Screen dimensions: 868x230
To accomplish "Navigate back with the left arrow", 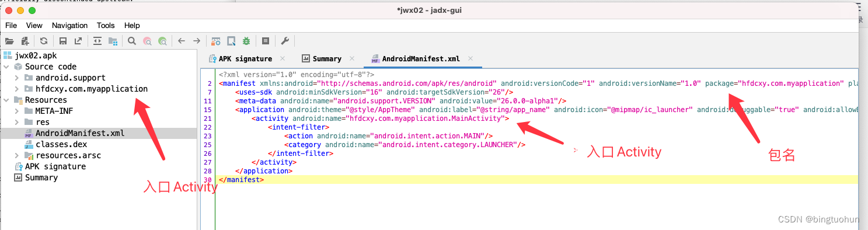I will click(182, 41).
